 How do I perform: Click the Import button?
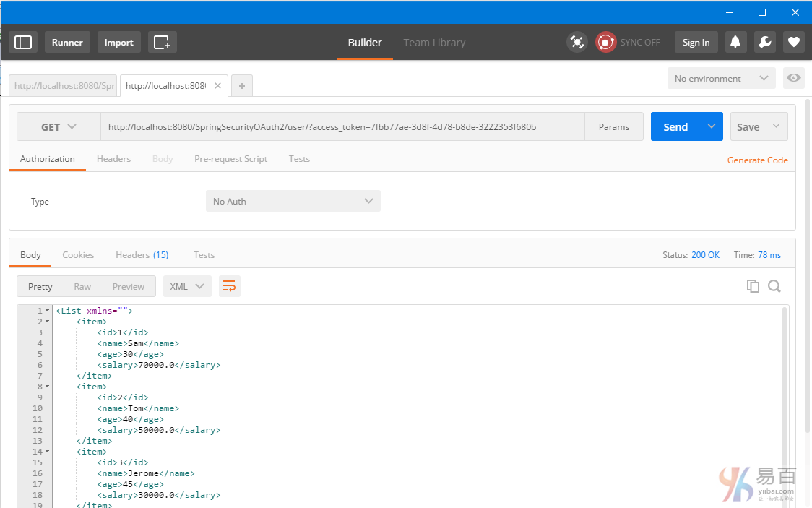coord(118,42)
